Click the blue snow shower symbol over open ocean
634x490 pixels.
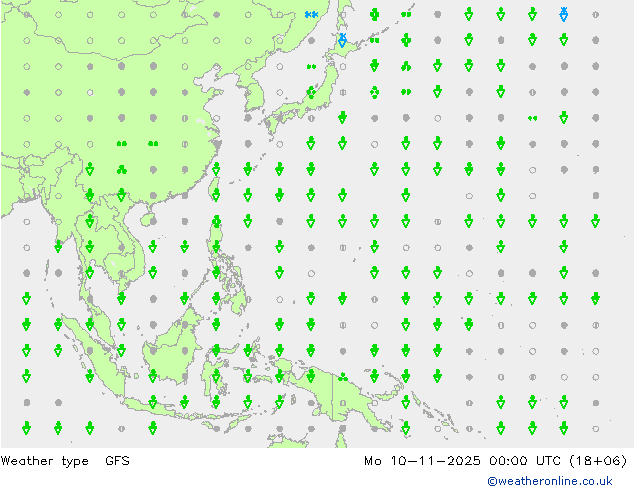564,14
